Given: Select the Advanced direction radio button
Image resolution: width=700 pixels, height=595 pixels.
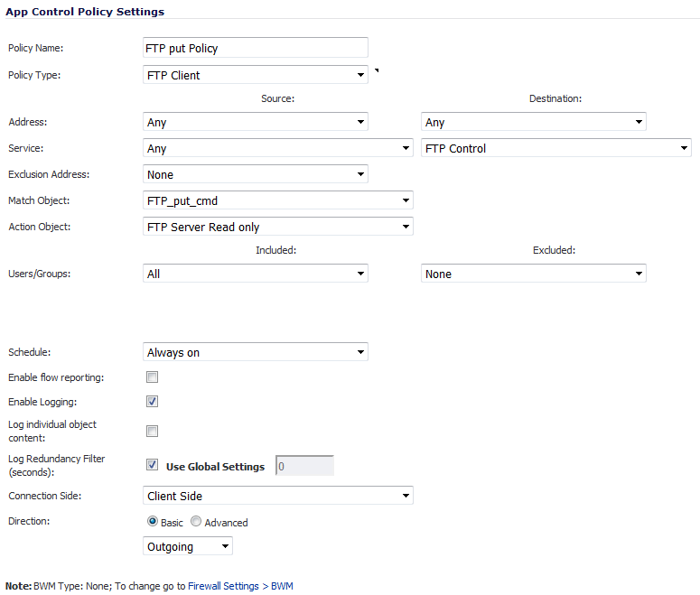Looking at the screenshot, I should click(196, 521).
